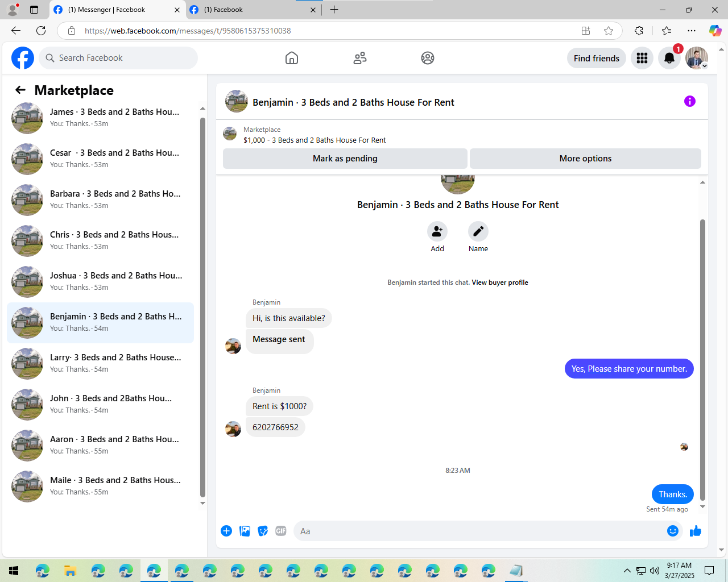
Task: Open browser Extensions icon
Action: click(639, 31)
